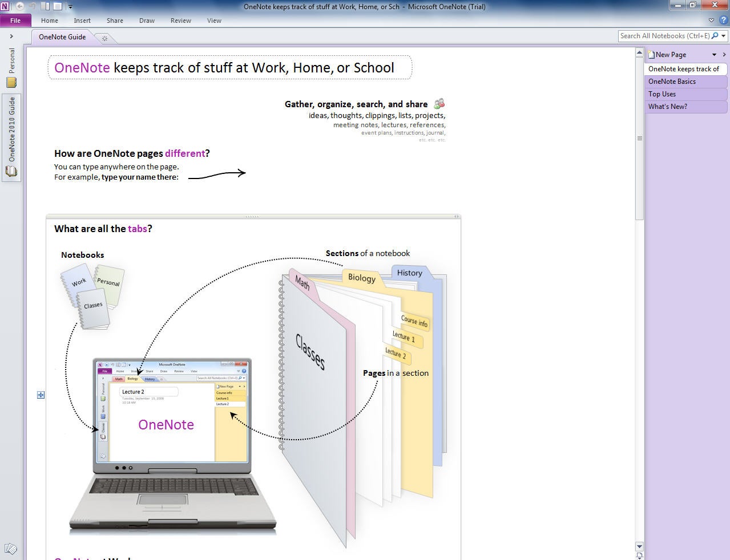The image size is (730, 560).
Task: Open the search scope dropdown arrow
Action: tap(724, 36)
